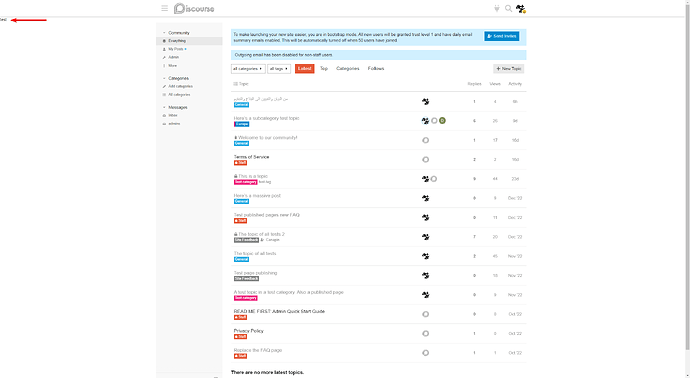Open 'Test page publishing' topic
The height and width of the screenshot is (378, 690).
coord(255,273)
